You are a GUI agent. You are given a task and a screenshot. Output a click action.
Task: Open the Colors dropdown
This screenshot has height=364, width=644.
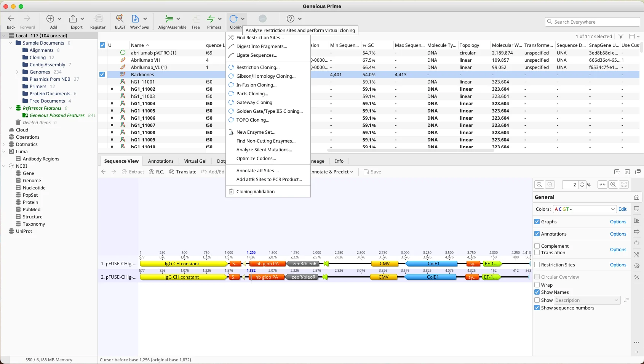585,209
